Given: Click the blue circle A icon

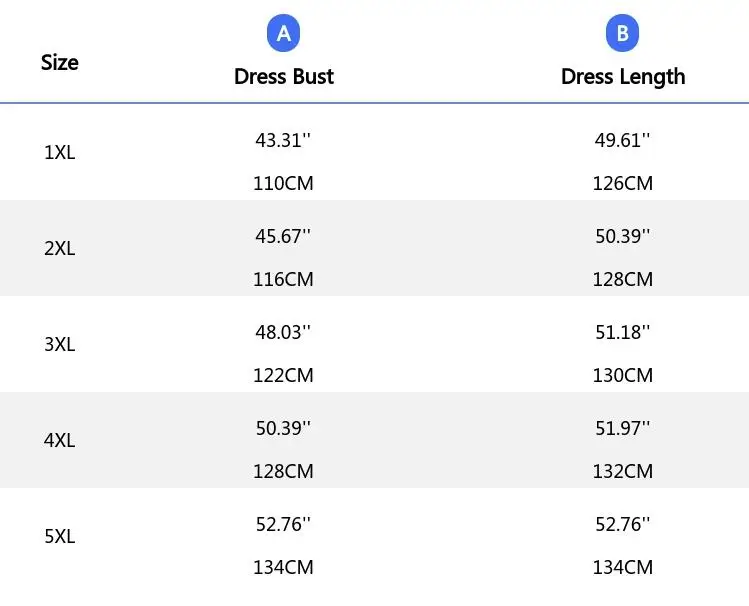Looking at the screenshot, I should click(284, 34).
